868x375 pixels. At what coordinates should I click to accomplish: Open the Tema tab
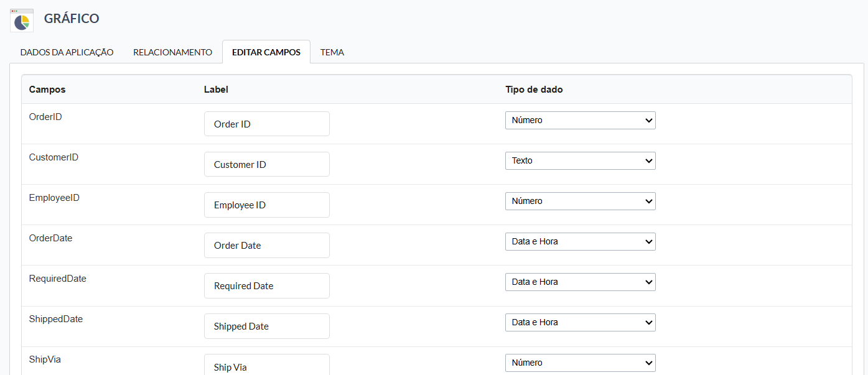[332, 52]
